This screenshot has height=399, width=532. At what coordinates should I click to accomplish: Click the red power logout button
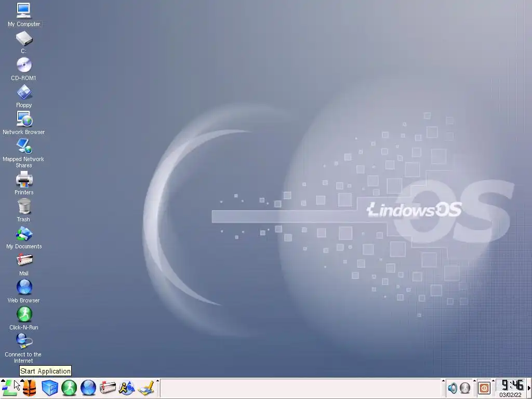(484, 388)
